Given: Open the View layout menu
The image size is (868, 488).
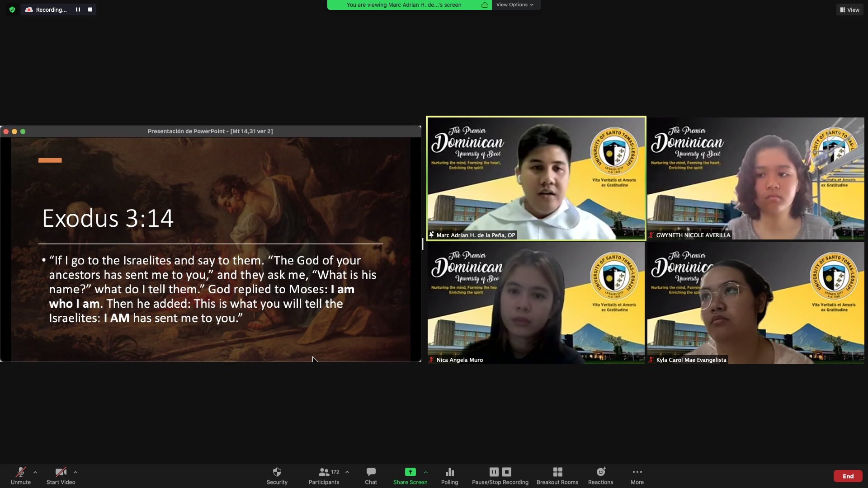Looking at the screenshot, I should click(849, 9).
